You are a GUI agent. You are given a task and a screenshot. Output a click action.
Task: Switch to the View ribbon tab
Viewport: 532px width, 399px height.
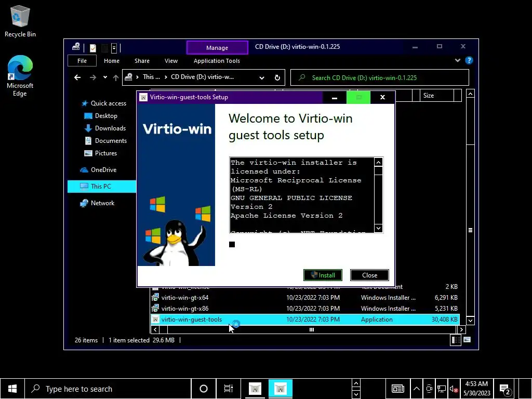171,61
